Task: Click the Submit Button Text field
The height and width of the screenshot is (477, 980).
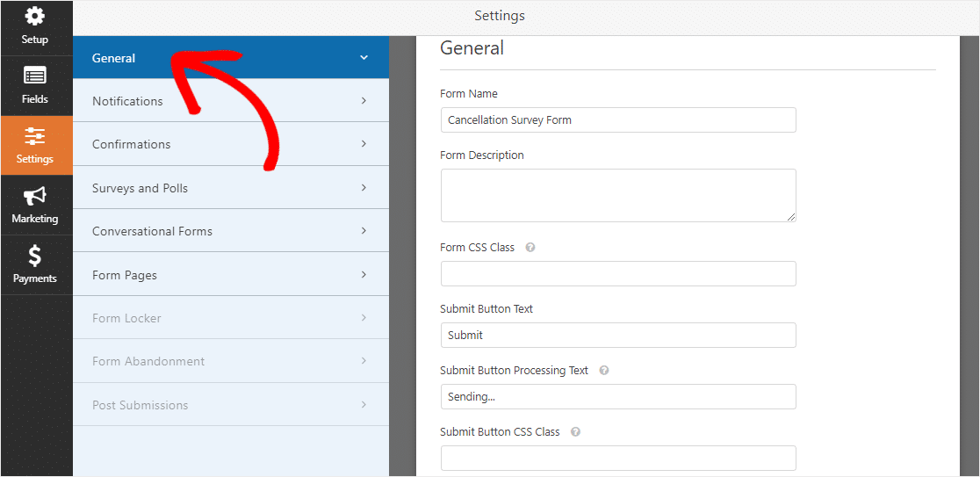Action: [x=618, y=335]
